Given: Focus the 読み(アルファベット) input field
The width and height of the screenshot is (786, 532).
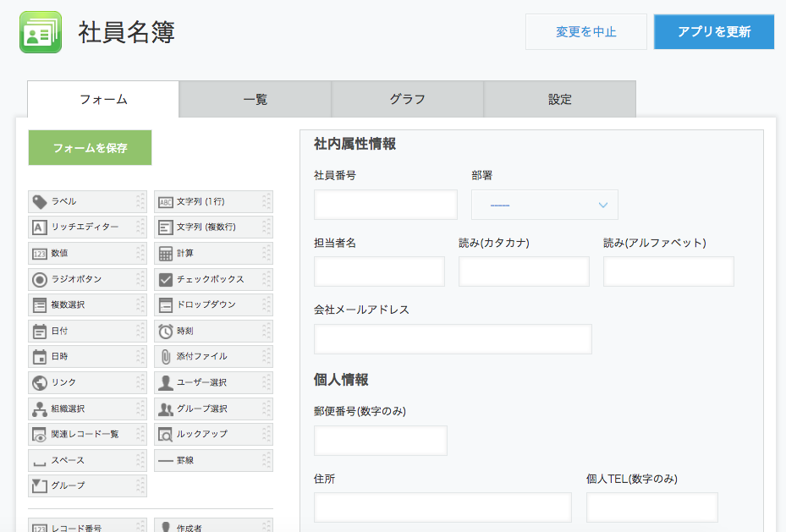Looking at the screenshot, I should (x=668, y=271).
